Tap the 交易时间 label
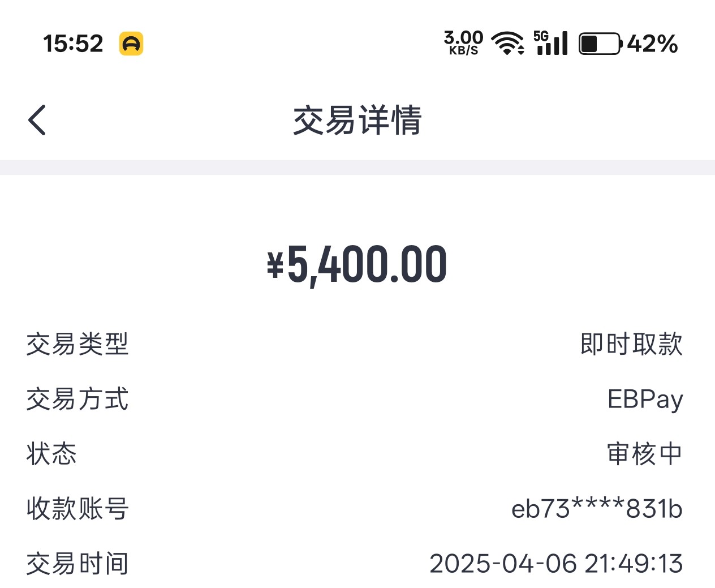The height and width of the screenshot is (588, 715). point(77,564)
